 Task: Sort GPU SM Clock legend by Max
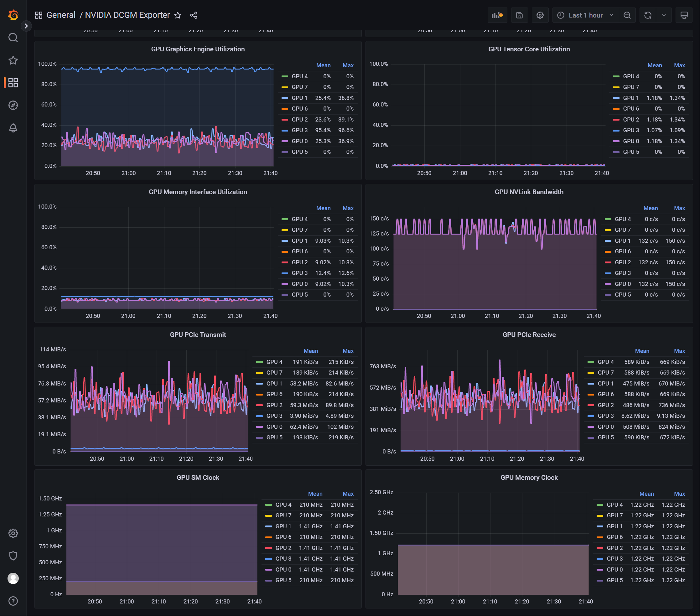click(348, 494)
